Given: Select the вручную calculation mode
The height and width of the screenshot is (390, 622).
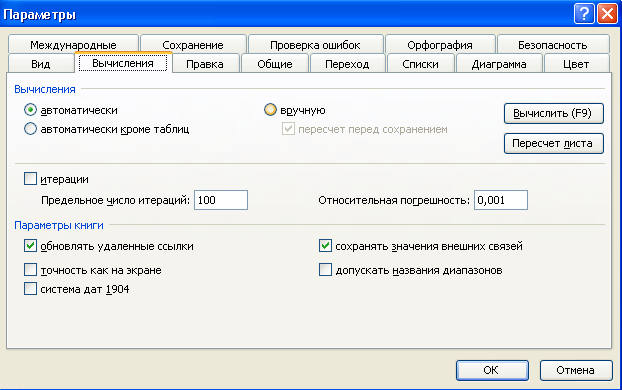Looking at the screenshot, I should point(270,110).
